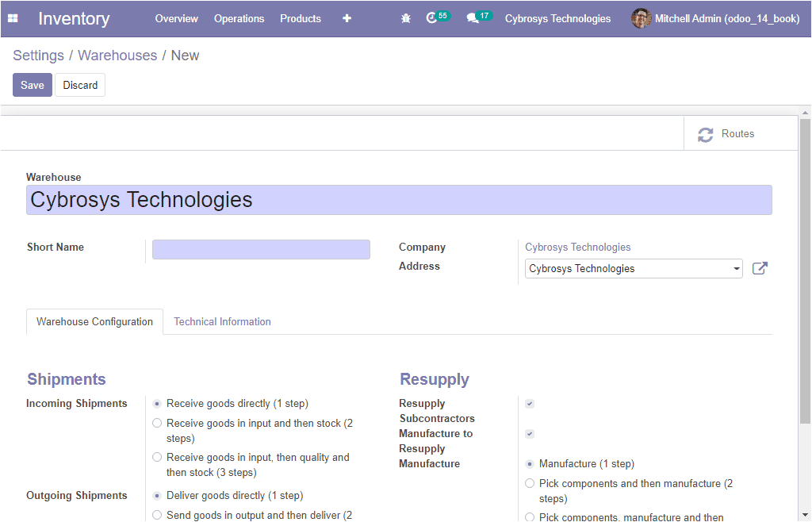
Task: Click the Resupply section heading
Action: (435, 379)
